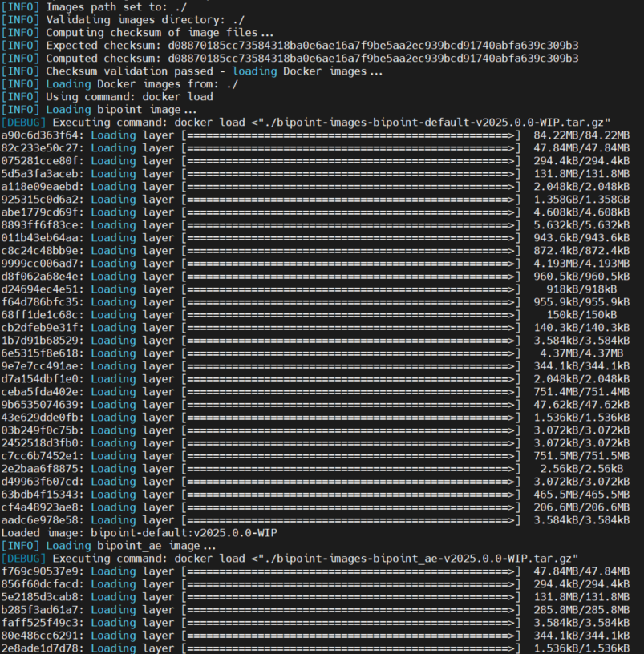
Task: Click the 'Computing checksum of image files' line
Action: tap(137, 33)
